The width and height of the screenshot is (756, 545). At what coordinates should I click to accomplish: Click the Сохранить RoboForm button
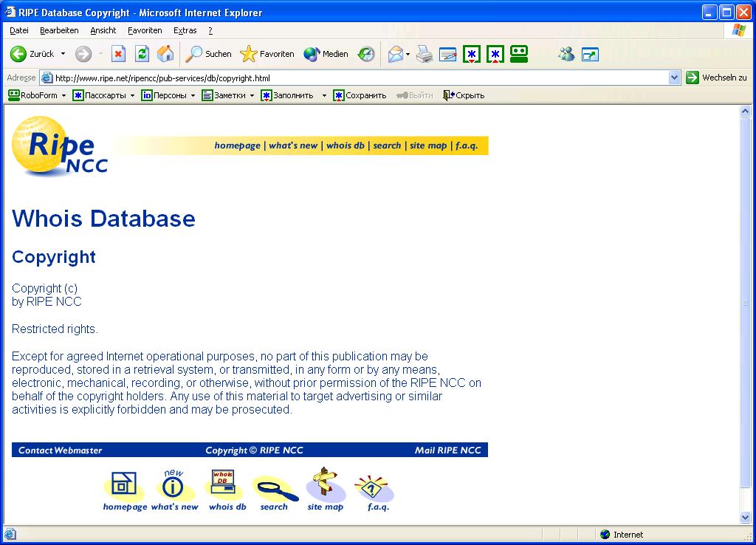pyautogui.click(x=360, y=95)
